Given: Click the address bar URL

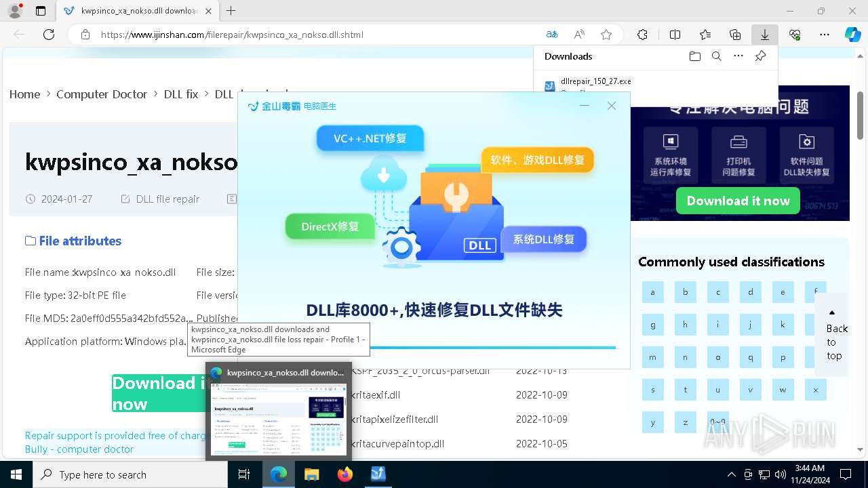Looking at the screenshot, I should (x=232, y=35).
